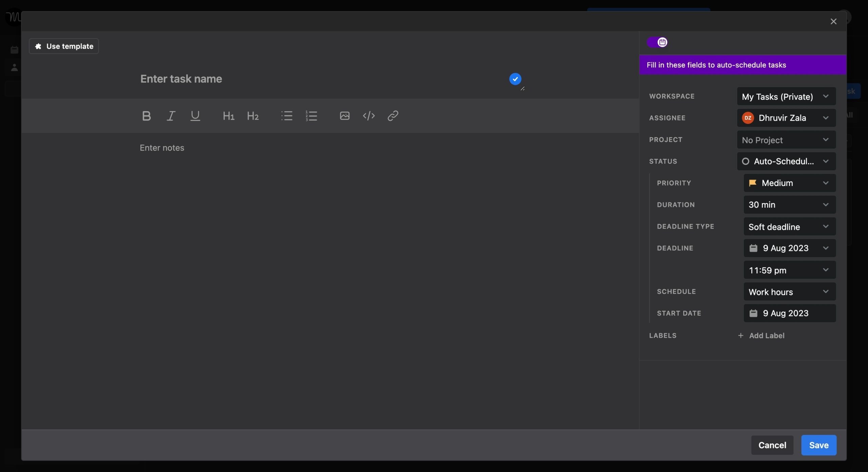Select the H2 heading style icon
Screen dimensions: 868x472
(252, 115)
